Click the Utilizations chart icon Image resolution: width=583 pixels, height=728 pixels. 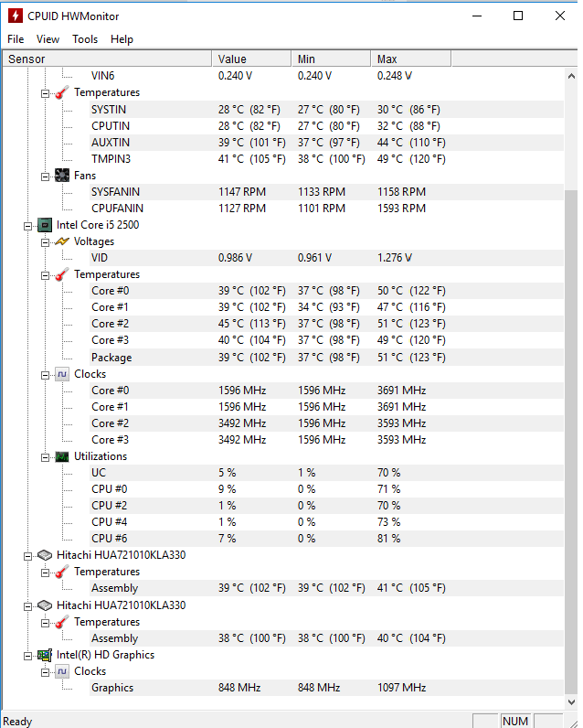point(62,456)
